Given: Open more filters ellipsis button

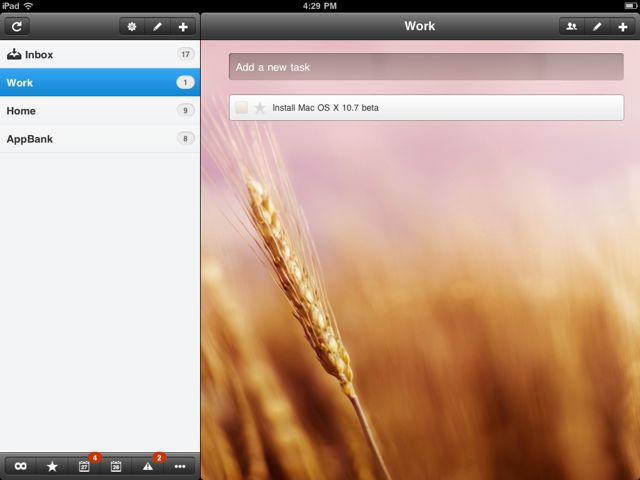Looking at the screenshot, I should point(180,466).
